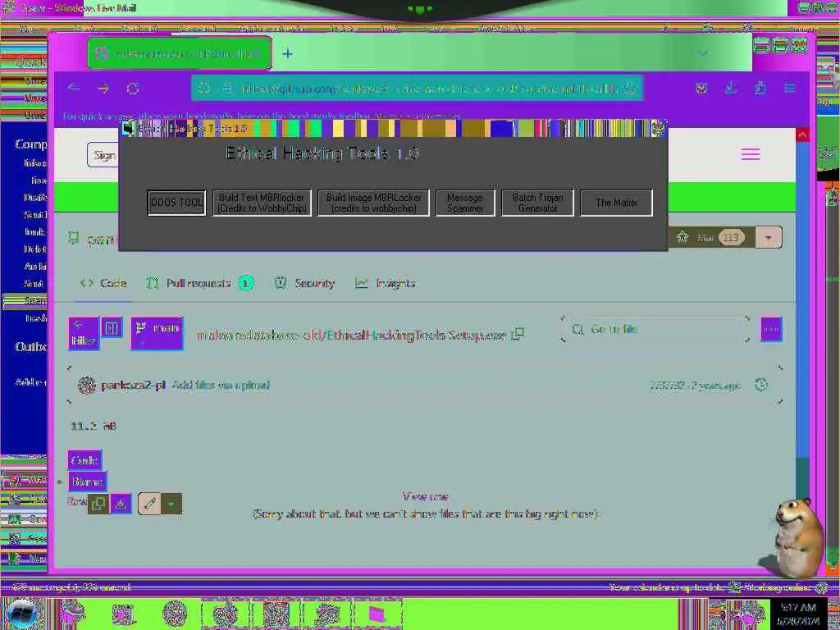Click the bookmark star inside the address bar

click(631, 89)
